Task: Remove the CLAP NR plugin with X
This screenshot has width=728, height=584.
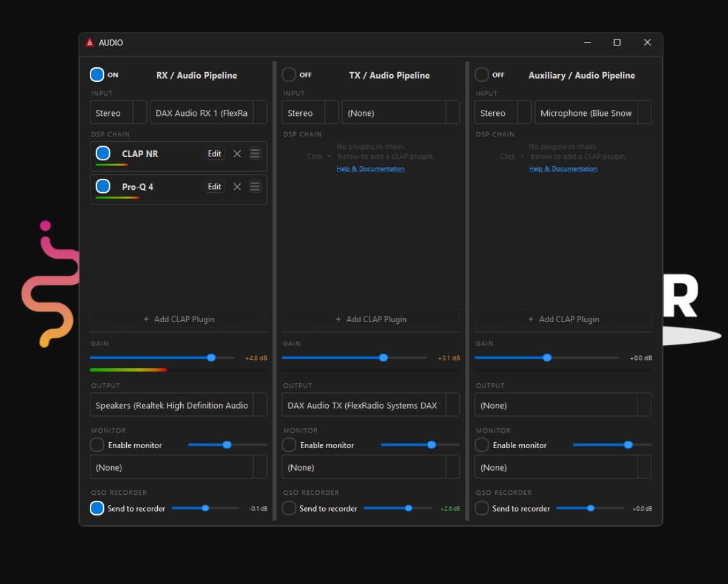Action: [x=237, y=154]
